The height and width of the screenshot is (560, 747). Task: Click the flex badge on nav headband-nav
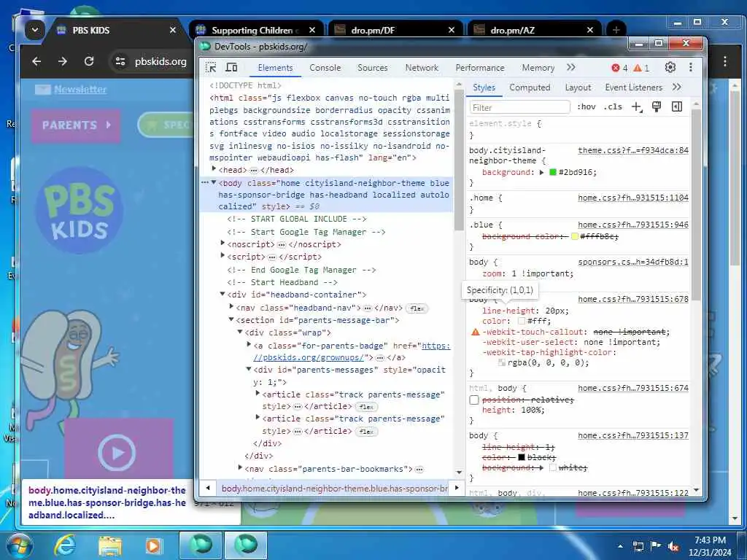click(417, 308)
